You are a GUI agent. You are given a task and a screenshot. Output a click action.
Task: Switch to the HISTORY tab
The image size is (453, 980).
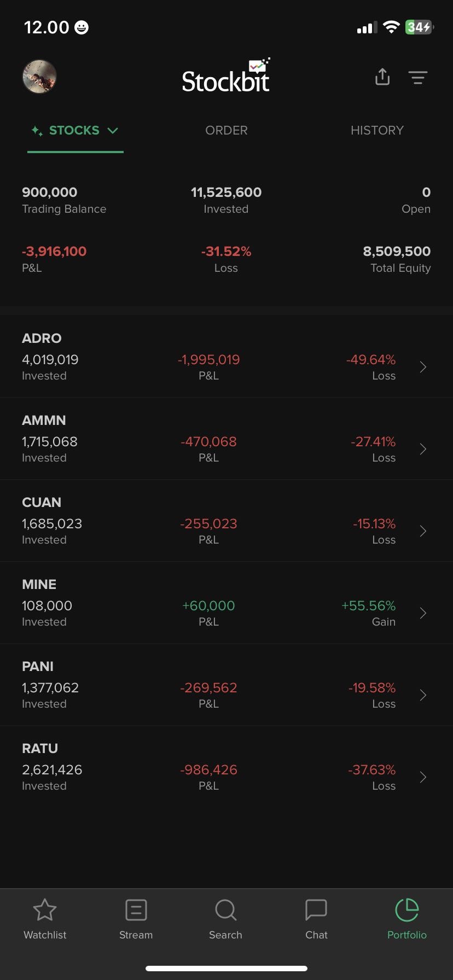[x=377, y=131]
